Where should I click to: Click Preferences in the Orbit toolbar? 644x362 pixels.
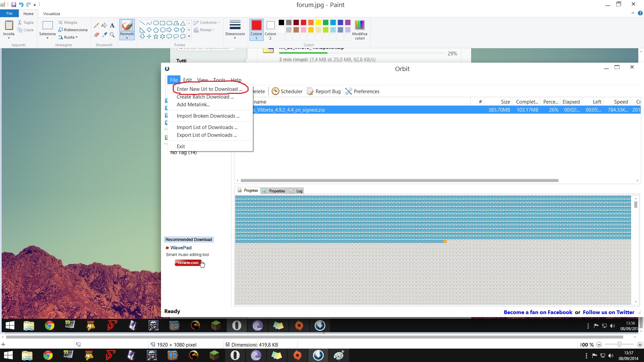(362, 92)
